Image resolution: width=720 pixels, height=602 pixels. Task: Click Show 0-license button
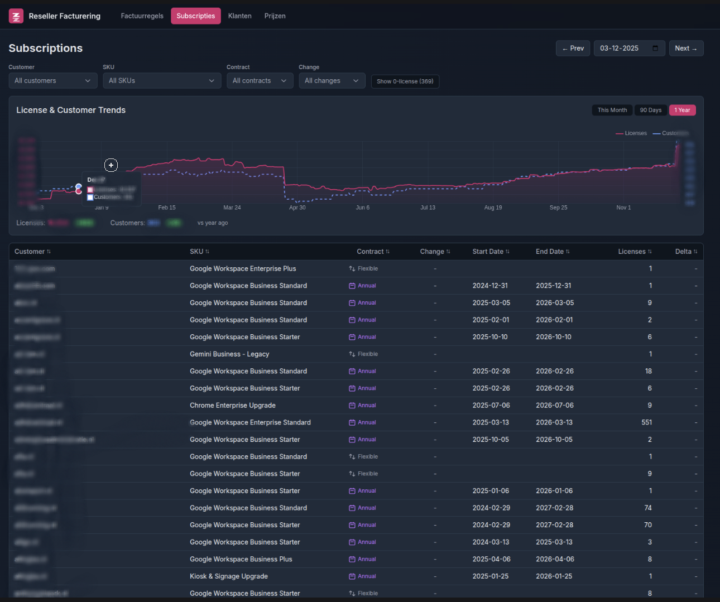point(405,81)
